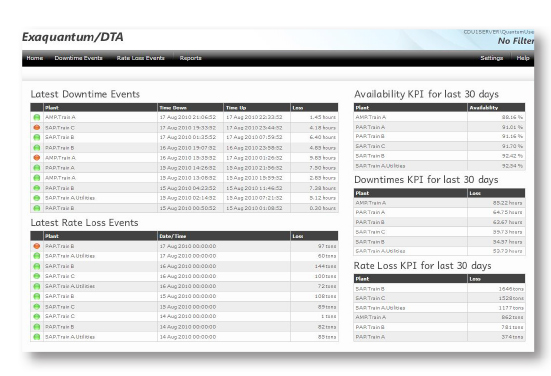Click status icon of 100 tons rate loss row
Image resolution: width=551 pixels, height=376 pixels.
pos(37,276)
